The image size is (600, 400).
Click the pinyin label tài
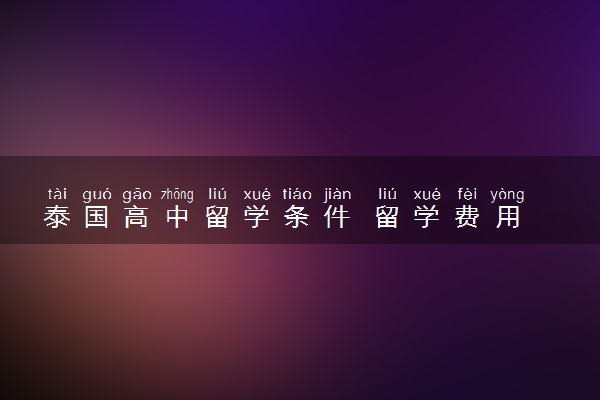coord(57,194)
